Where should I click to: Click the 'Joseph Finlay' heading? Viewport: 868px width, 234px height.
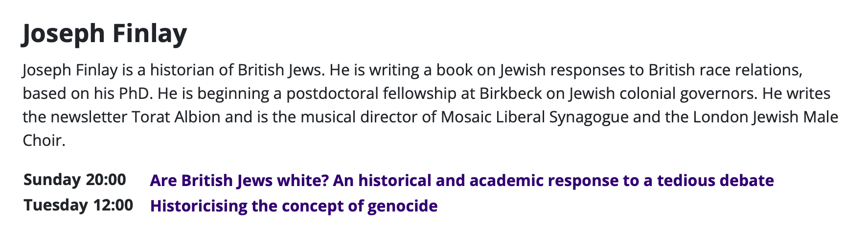104,33
